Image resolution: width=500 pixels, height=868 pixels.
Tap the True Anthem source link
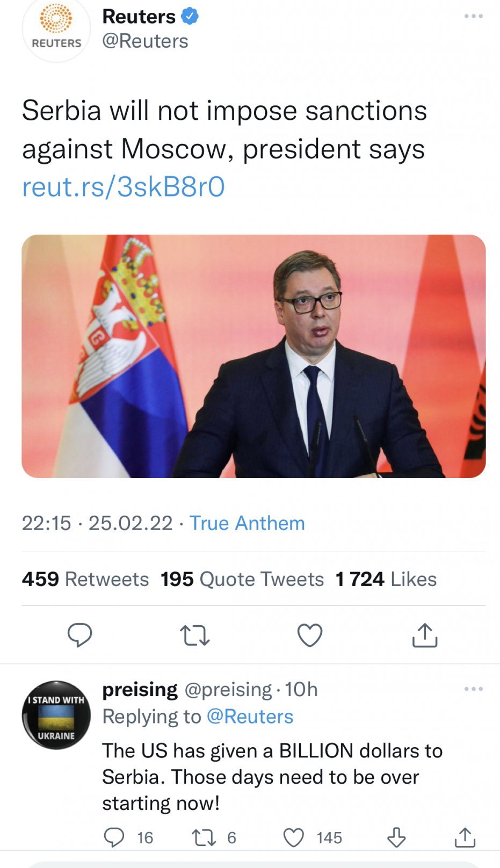[x=247, y=523]
